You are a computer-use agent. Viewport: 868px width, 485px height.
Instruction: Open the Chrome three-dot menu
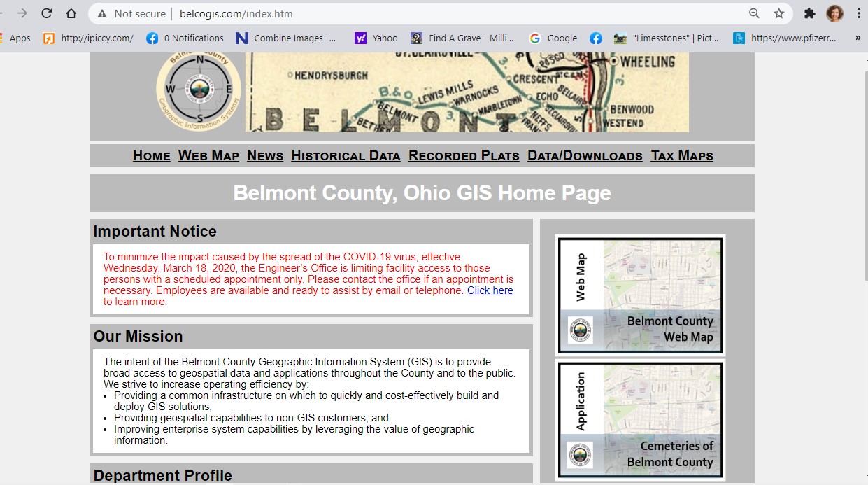click(858, 13)
